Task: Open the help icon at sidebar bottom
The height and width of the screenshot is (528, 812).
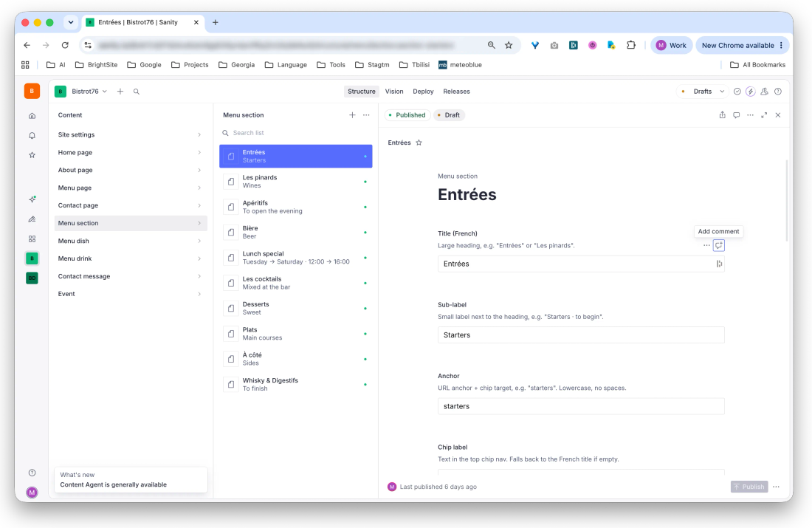Action: (x=32, y=473)
